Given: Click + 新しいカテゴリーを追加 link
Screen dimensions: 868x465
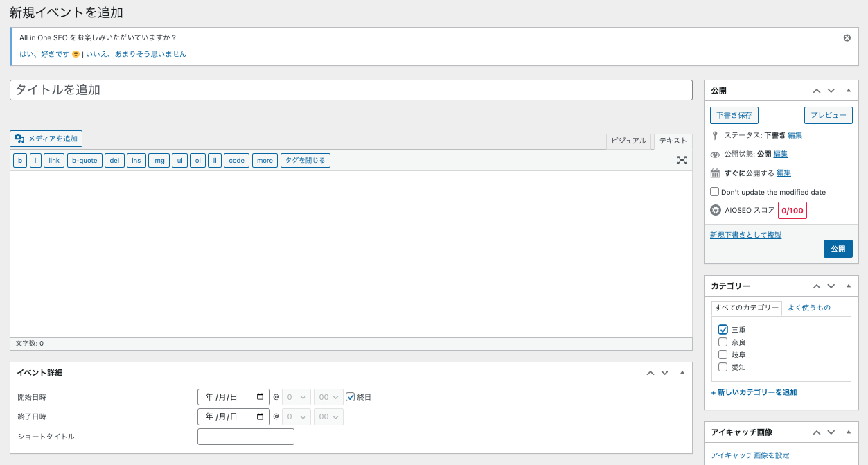Looking at the screenshot, I should tap(754, 392).
